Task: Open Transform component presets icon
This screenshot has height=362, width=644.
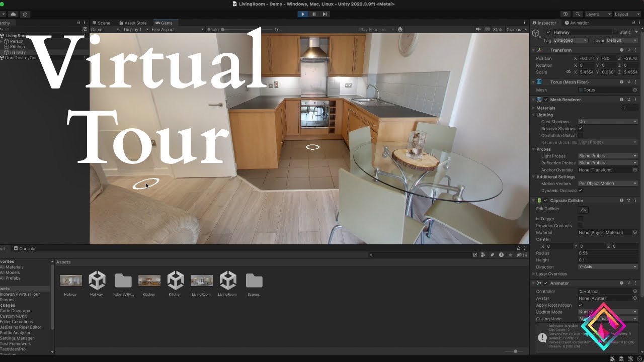Action: click(628, 50)
